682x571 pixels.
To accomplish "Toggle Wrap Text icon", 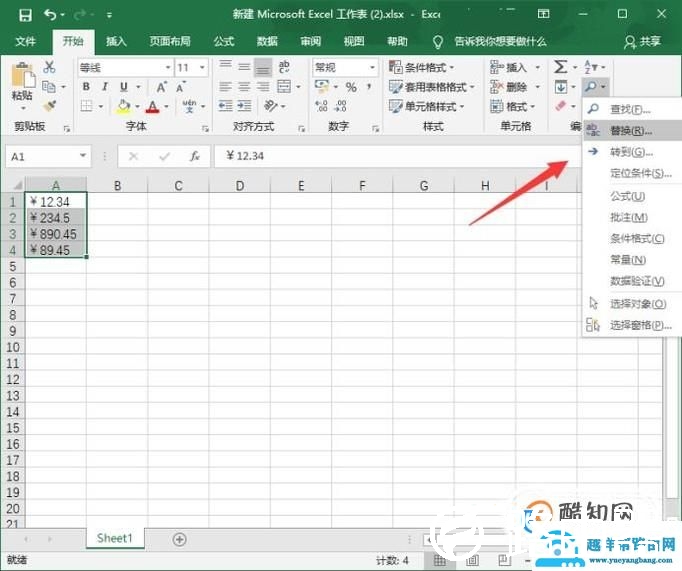I will click(284, 67).
